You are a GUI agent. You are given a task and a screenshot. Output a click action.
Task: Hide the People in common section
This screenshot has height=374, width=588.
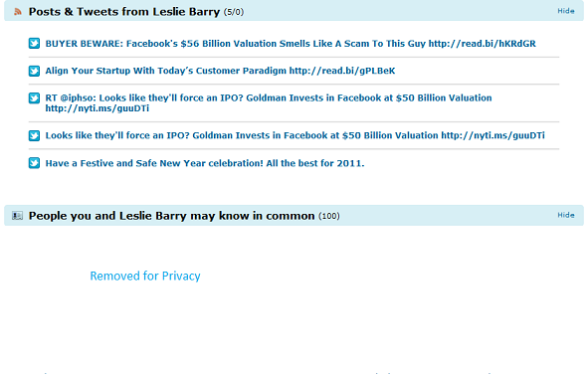(x=565, y=215)
